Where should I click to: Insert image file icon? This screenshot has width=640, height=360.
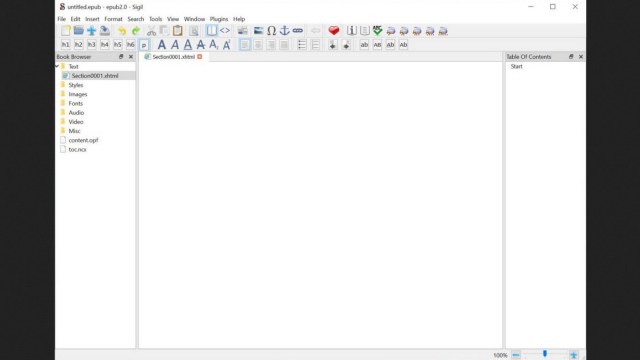(x=258, y=31)
